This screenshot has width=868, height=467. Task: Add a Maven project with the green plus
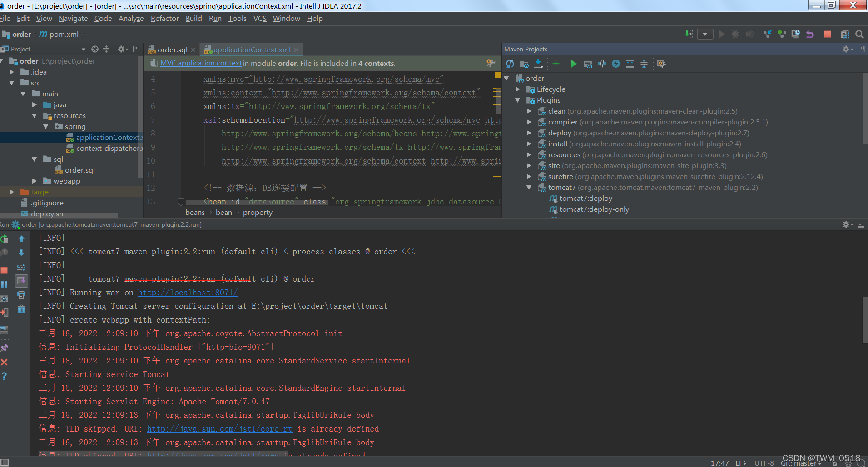[556, 64]
